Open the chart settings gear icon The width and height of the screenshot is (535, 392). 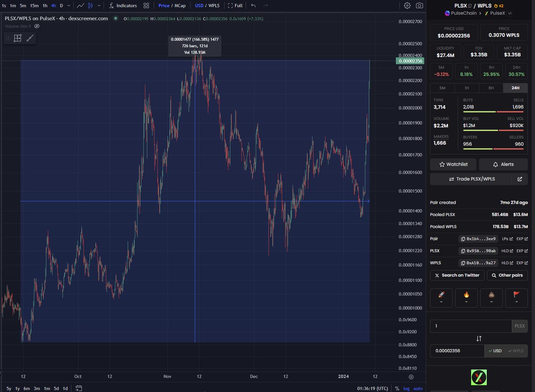[407, 6]
